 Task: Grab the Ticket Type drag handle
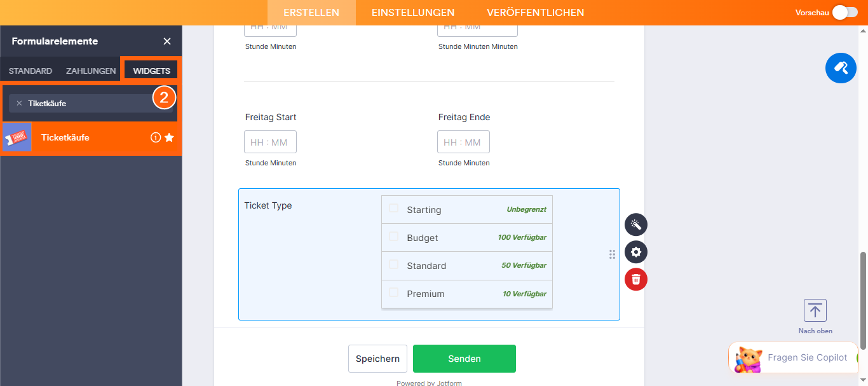pos(612,254)
